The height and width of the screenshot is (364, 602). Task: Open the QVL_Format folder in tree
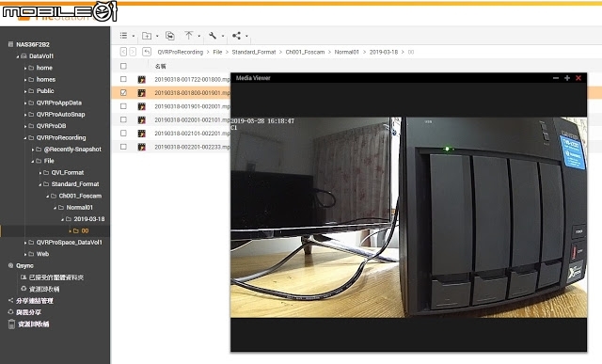pyautogui.click(x=67, y=173)
